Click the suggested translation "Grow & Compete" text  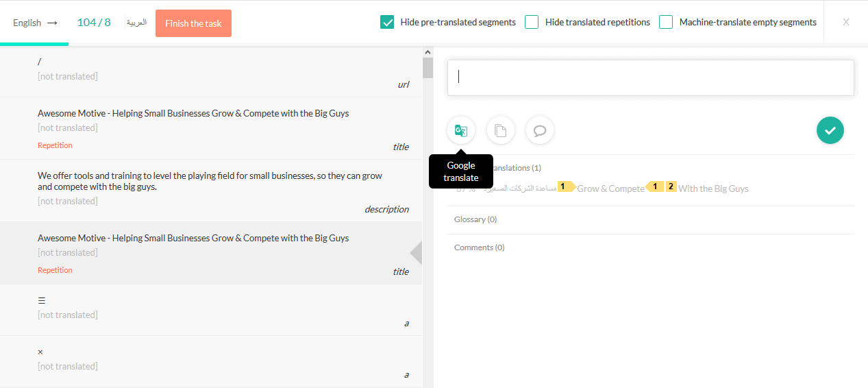(610, 189)
